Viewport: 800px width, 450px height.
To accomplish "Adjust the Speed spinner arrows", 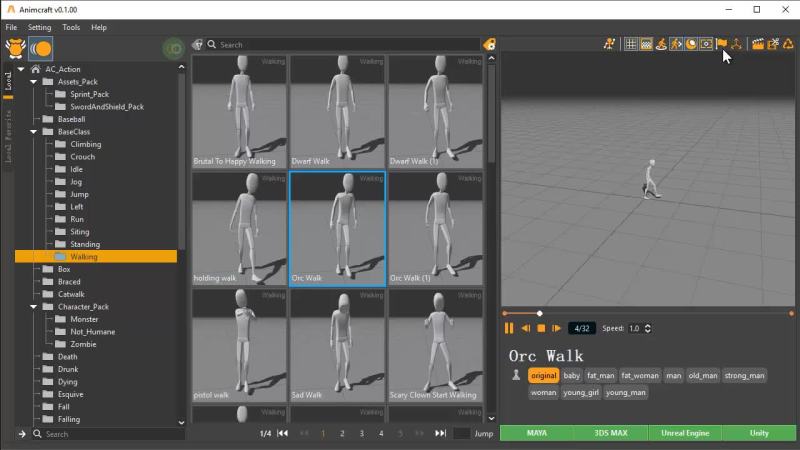I will (647, 329).
